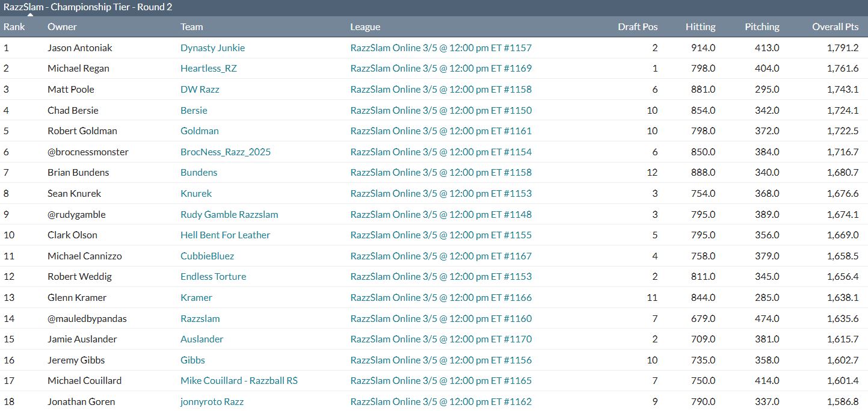Click hitting value 679.0
868x411 pixels.
pyautogui.click(x=703, y=318)
